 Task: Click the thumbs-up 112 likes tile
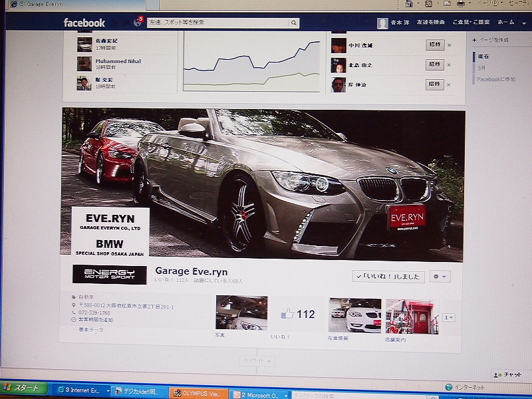pos(298,315)
